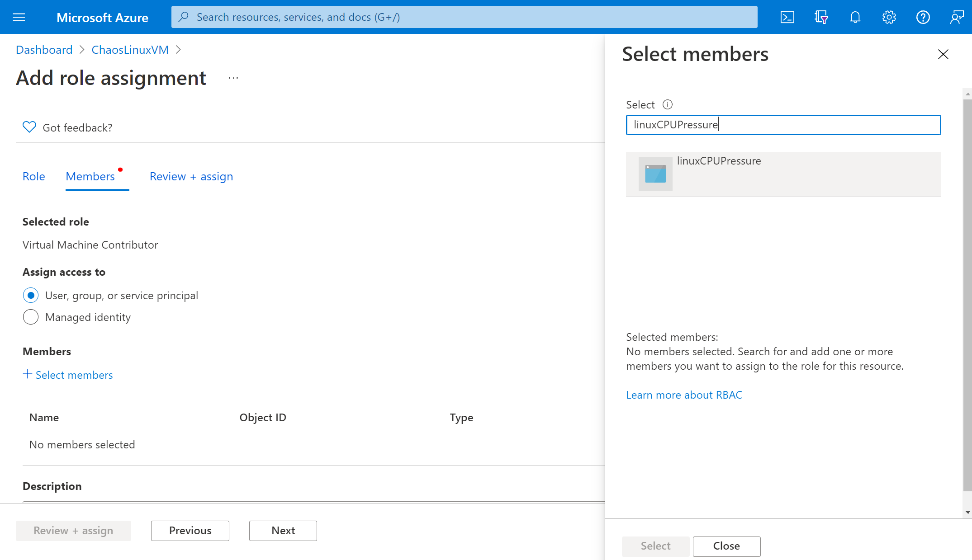
Task: Switch to the Review + assign tab
Action: coord(192,175)
